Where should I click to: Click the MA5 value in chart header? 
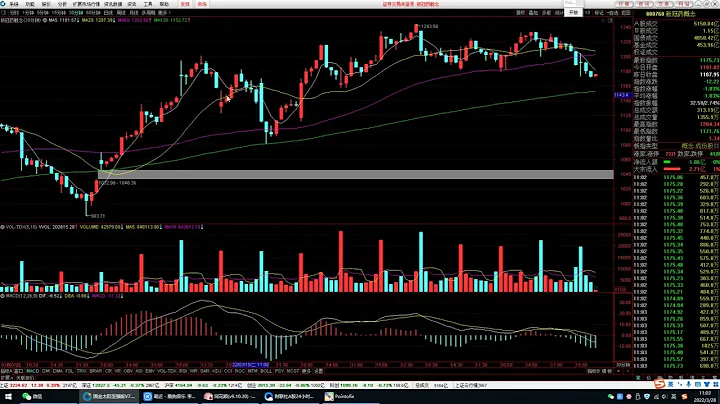64,20
